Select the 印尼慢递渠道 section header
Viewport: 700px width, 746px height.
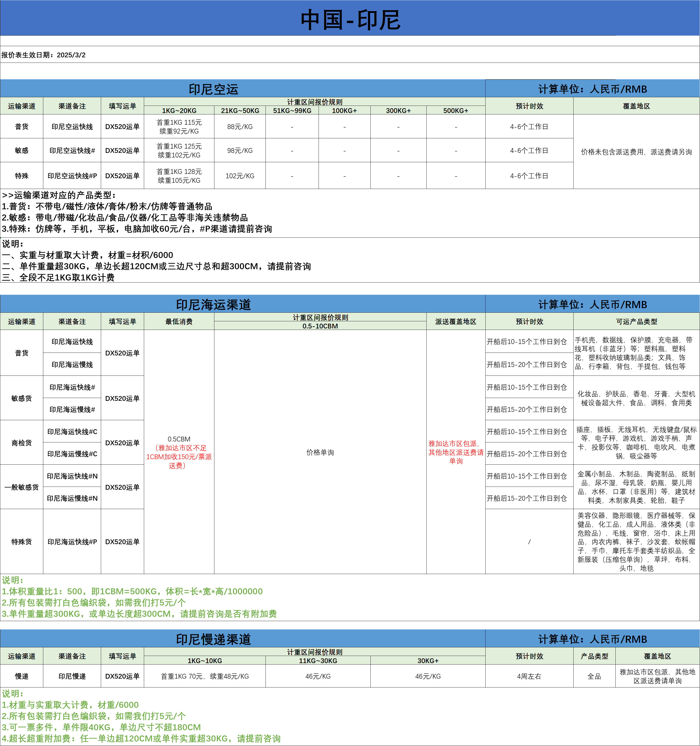tap(213, 639)
